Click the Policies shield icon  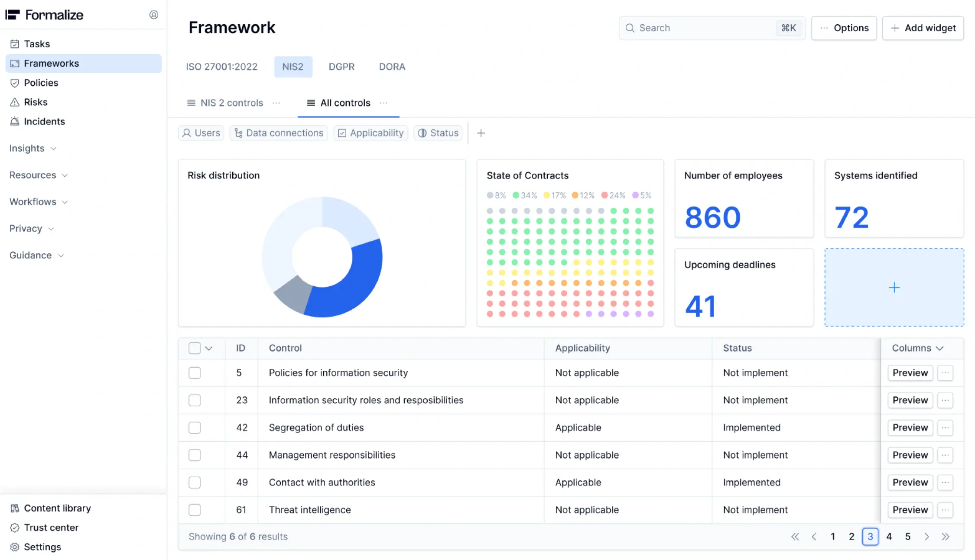(15, 83)
